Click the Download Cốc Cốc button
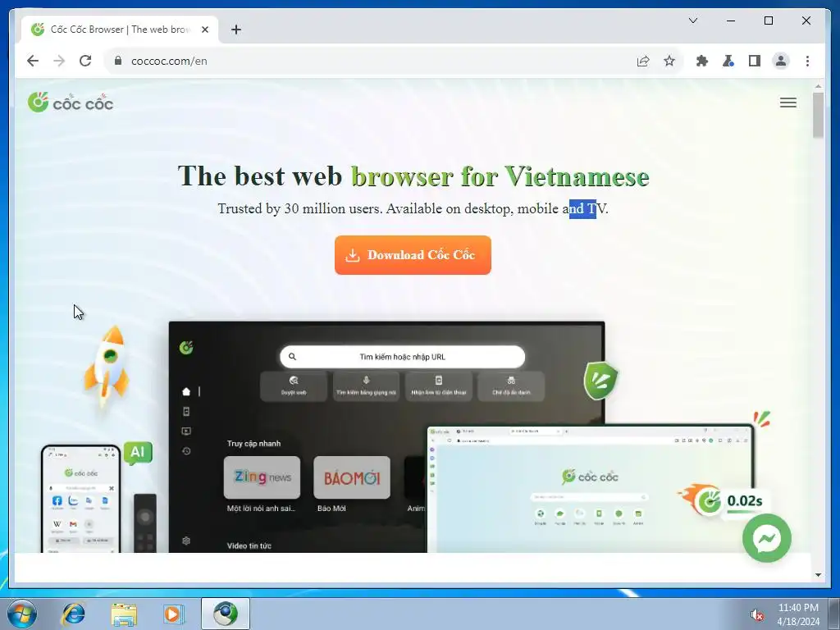 point(413,255)
